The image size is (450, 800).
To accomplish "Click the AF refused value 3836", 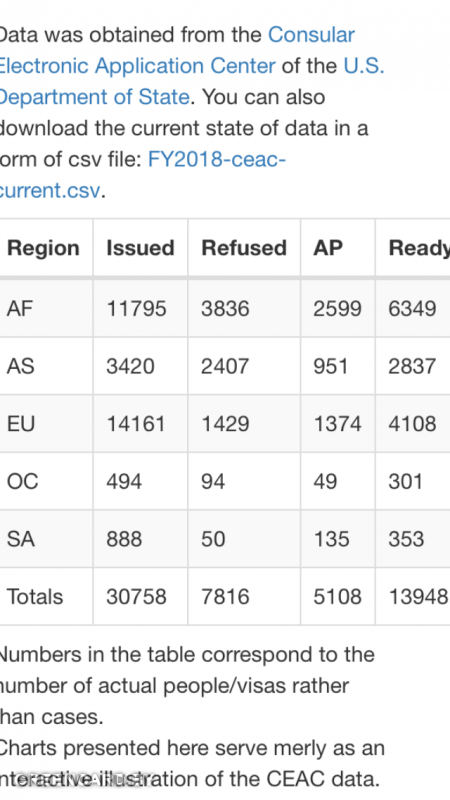I will pos(225,309).
